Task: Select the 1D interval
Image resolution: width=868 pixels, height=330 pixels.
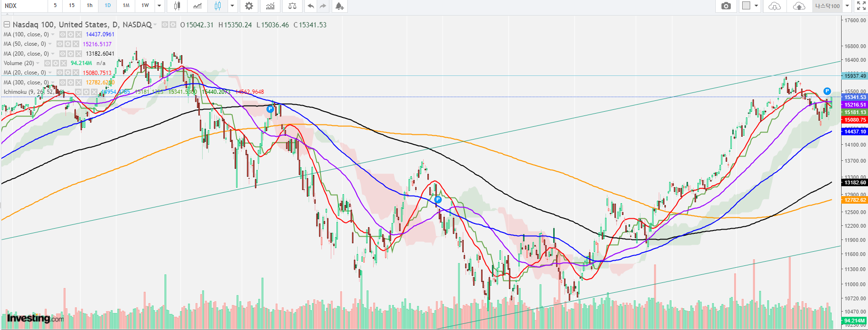Action: point(107,6)
